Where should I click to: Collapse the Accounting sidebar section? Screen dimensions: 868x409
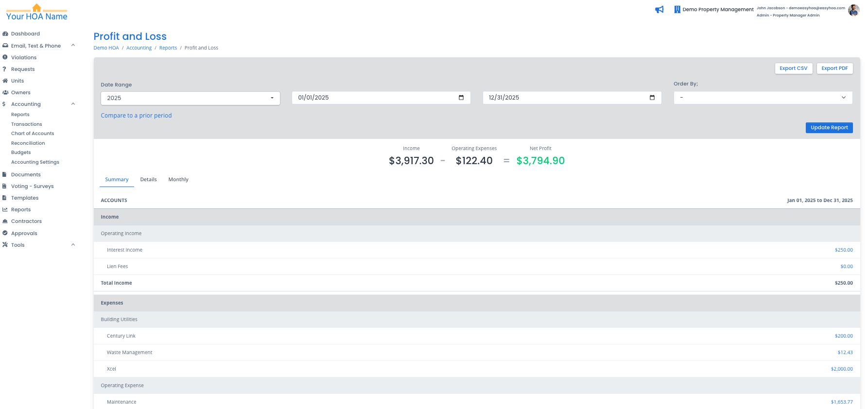coord(73,104)
